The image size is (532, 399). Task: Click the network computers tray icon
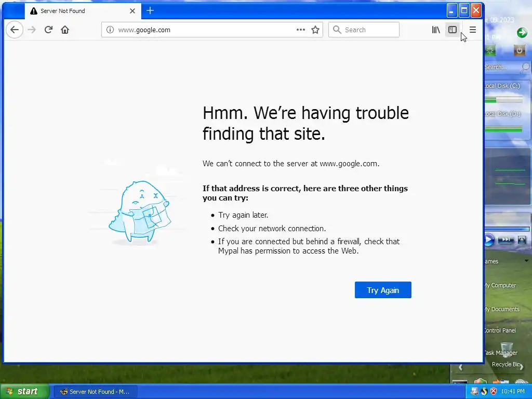tap(474, 392)
